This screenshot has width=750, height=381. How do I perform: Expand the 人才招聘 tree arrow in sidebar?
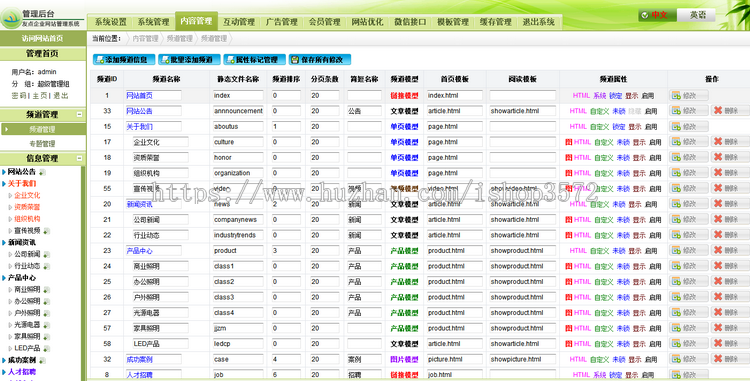(4, 372)
